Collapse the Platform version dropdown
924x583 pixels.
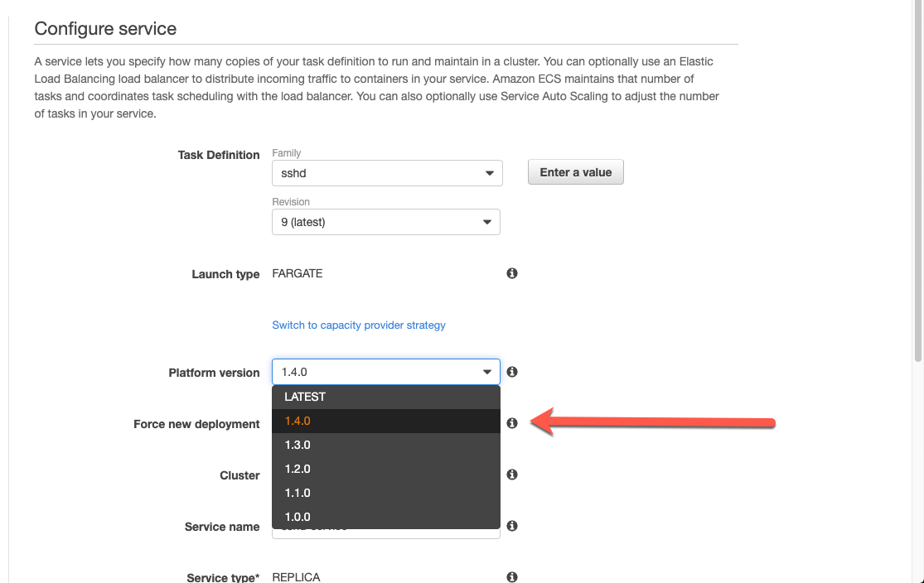coord(386,372)
